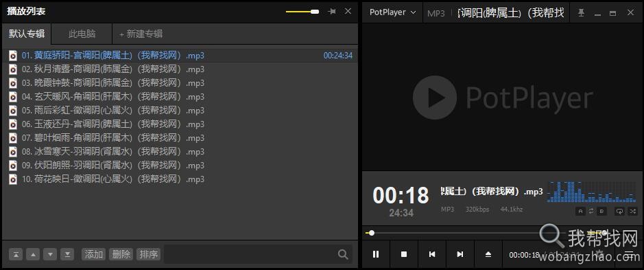Click the 00:00:18 time in control bar
644x270 pixels.
pos(524,255)
